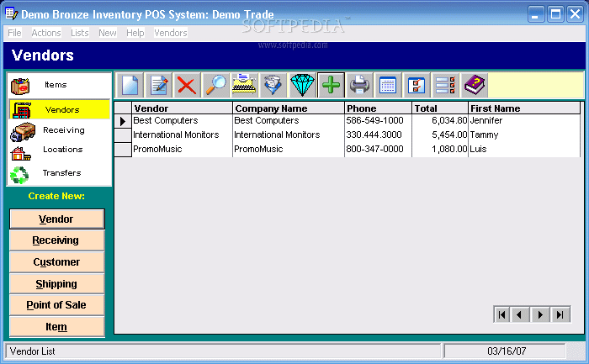Click the Edit record pencil icon
Screen dimensions: 589x364
click(158, 85)
